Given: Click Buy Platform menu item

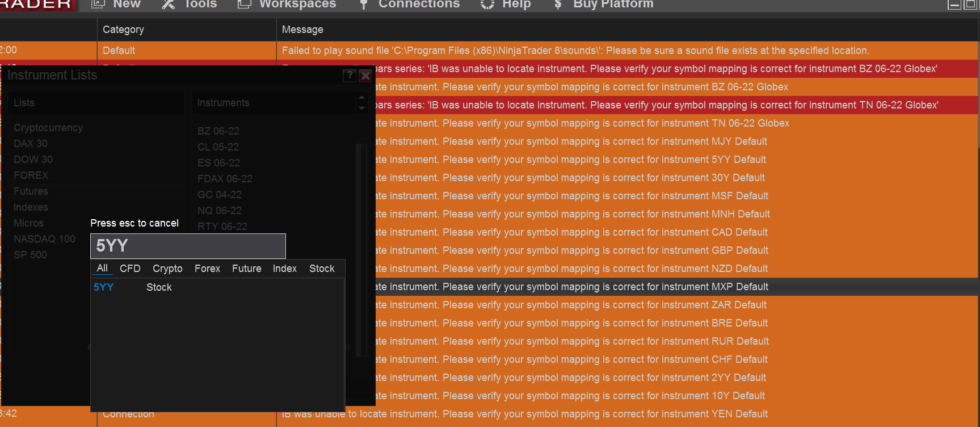Looking at the screenshot, I should (x=613, y=4).
